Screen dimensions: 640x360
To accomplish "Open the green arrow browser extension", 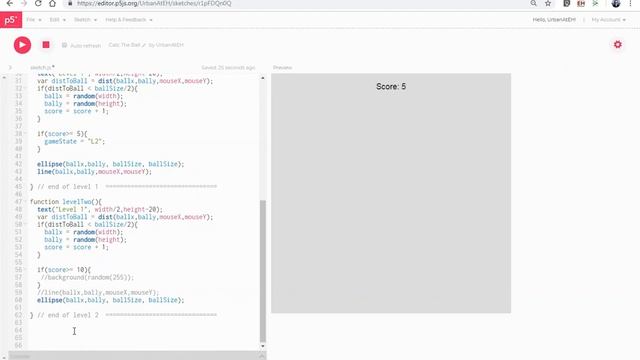I will pos(596,4).
